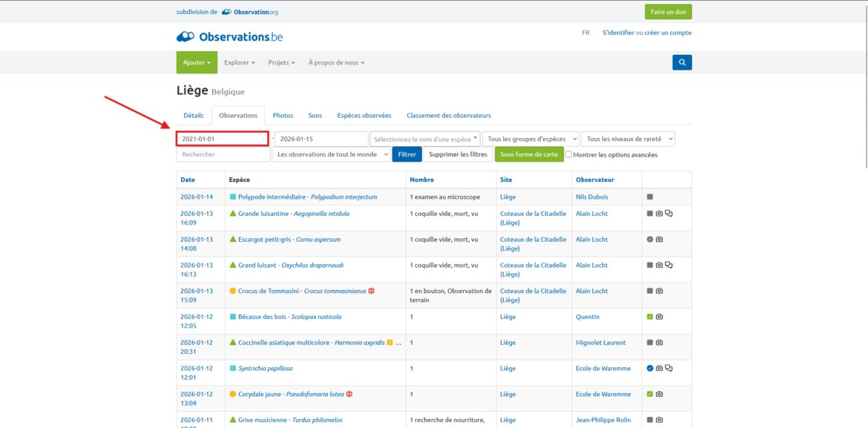
Task: Open the observations de tout le monde dropdown
Action: coord(331,154)
